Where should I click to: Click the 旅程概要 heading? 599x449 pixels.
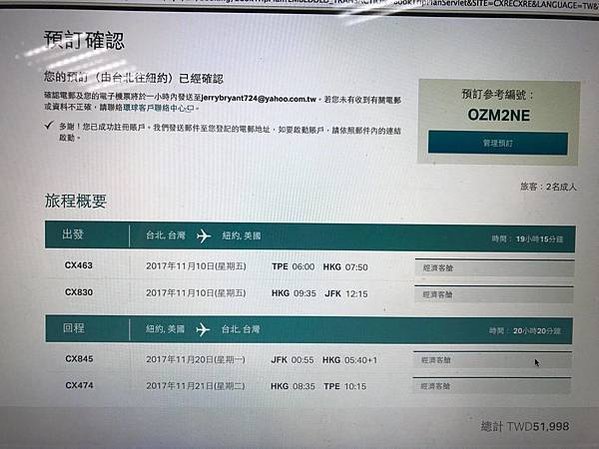76,201
